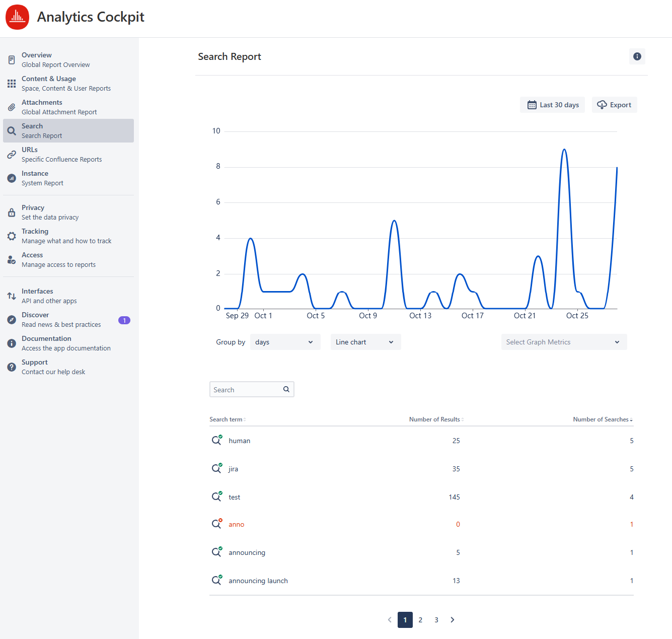Sort by Number of Searches column
The height and width of the screenshot is (639, 672).
(602, 419)
